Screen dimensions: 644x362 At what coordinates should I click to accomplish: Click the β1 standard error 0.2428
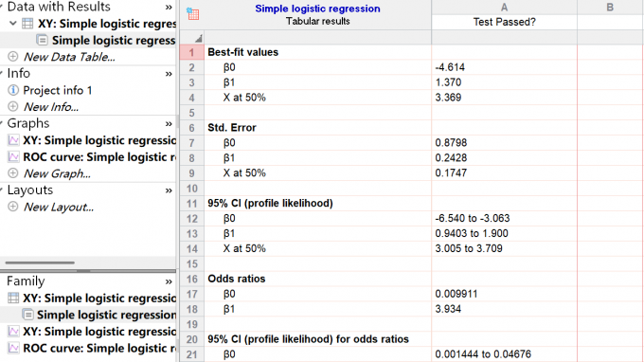tap(451, 158)
